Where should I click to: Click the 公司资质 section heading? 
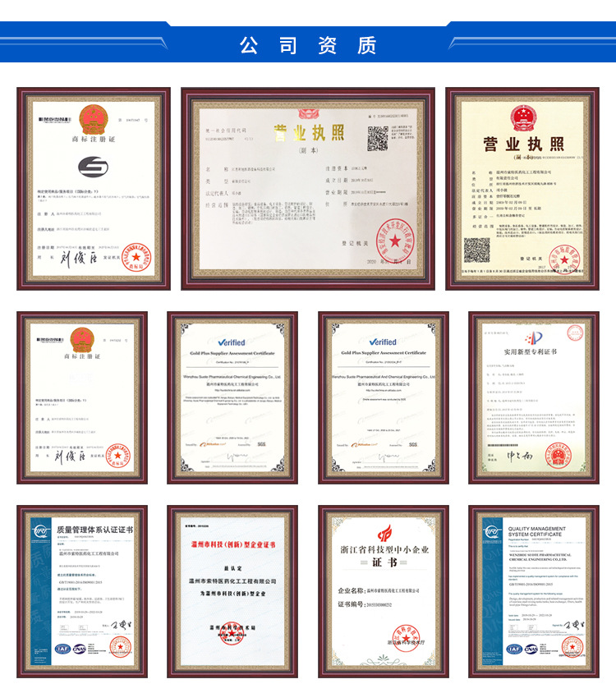pos(308,45)
